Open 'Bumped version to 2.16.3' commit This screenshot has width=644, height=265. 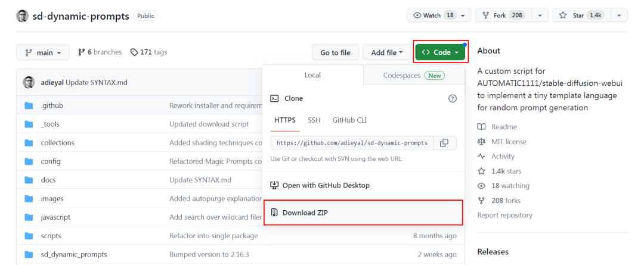[x=209, y=254]
